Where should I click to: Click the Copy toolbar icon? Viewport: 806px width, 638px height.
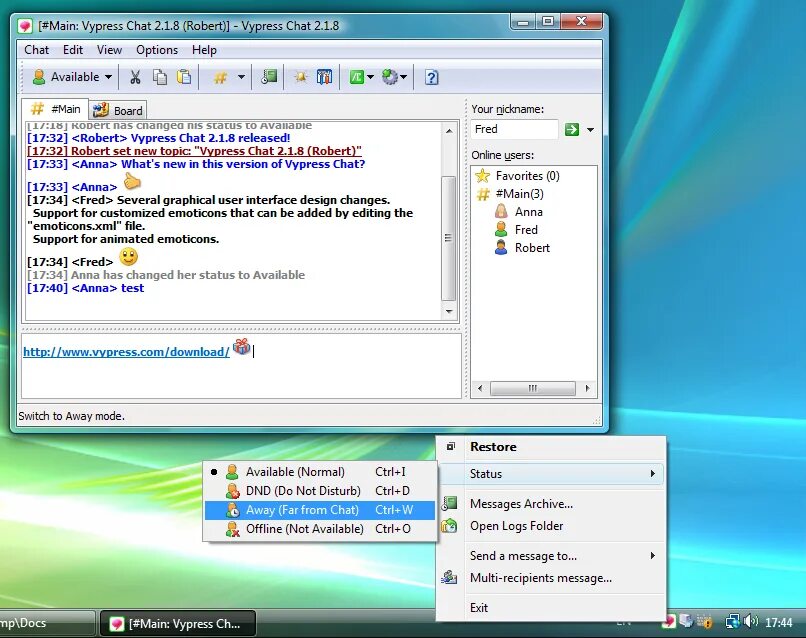pyautogui.click(x=160, y=77)
